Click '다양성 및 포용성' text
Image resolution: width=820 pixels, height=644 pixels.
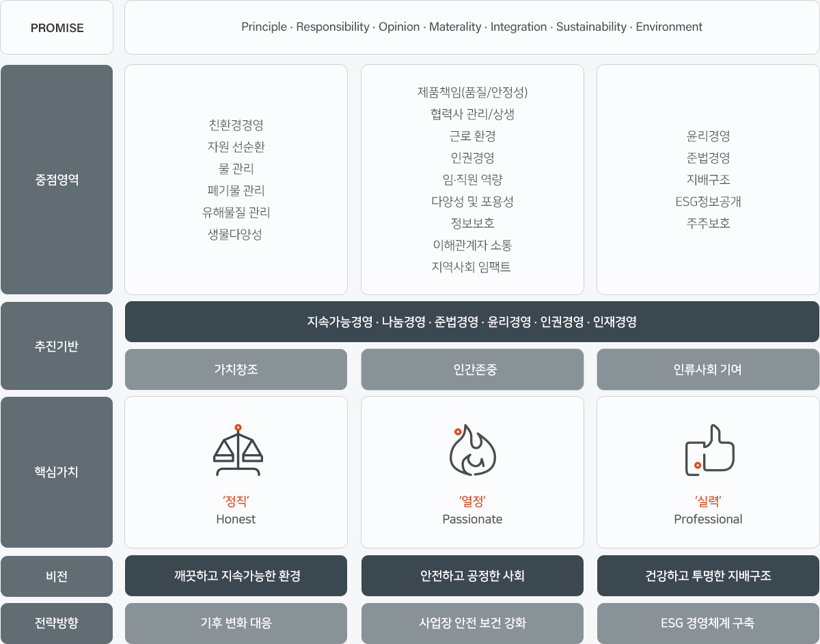click(472, 201)
